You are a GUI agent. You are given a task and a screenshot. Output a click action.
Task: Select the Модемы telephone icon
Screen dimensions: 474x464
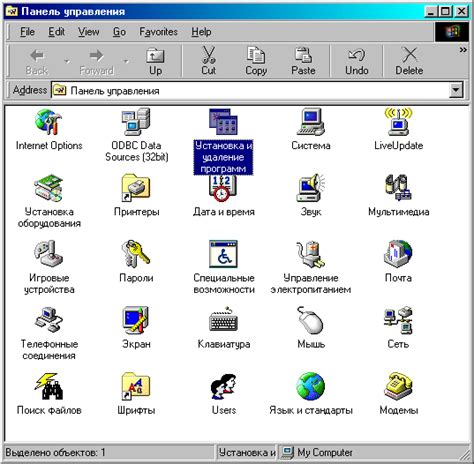(398, 386)
